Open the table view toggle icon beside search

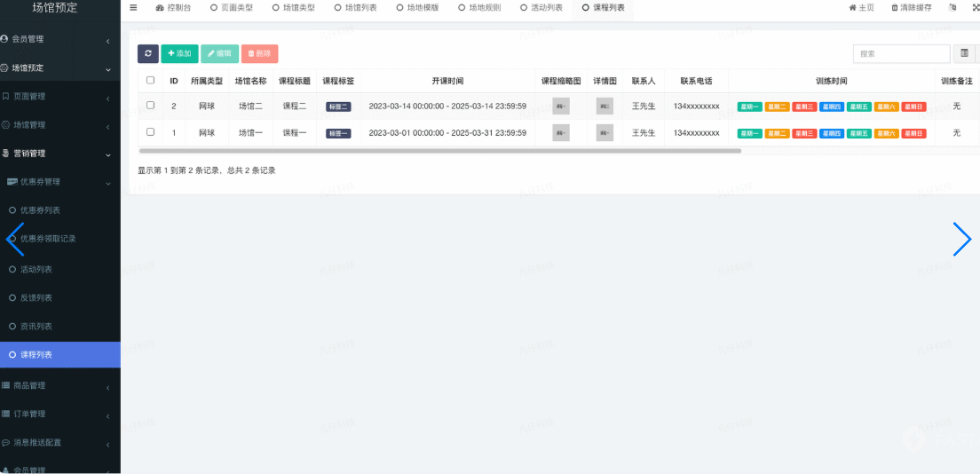tap(964, 53)
